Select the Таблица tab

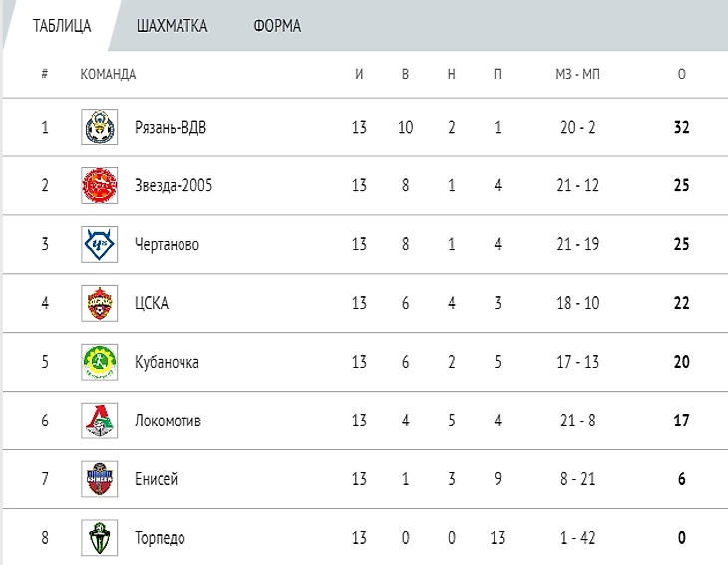click(62, 27)
